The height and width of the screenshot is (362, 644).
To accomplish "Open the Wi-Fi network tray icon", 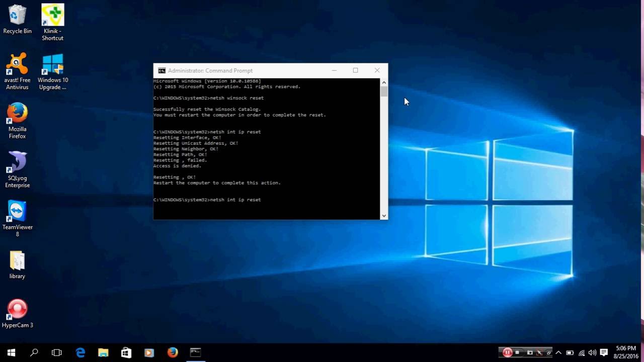I will [582, 353].
